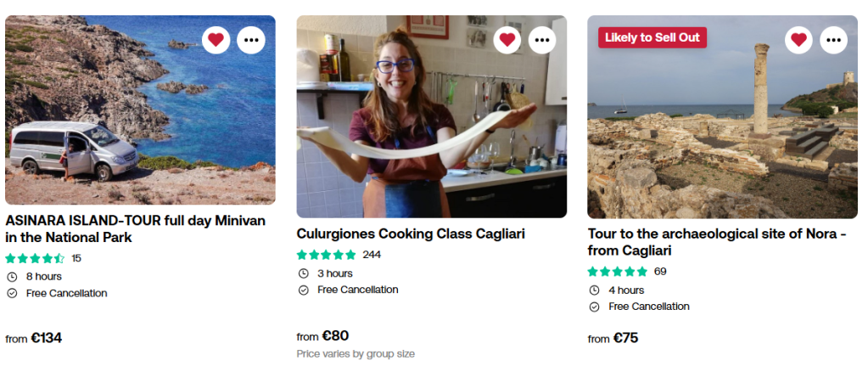This screenshot has width=868, height=366.
Task: Click the Likely to Sell Out badge
Action: tap(652, 37)
